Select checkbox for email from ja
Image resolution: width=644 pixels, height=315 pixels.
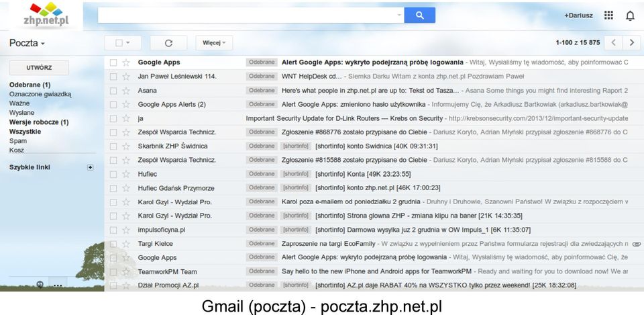click(x=113, y=118)
